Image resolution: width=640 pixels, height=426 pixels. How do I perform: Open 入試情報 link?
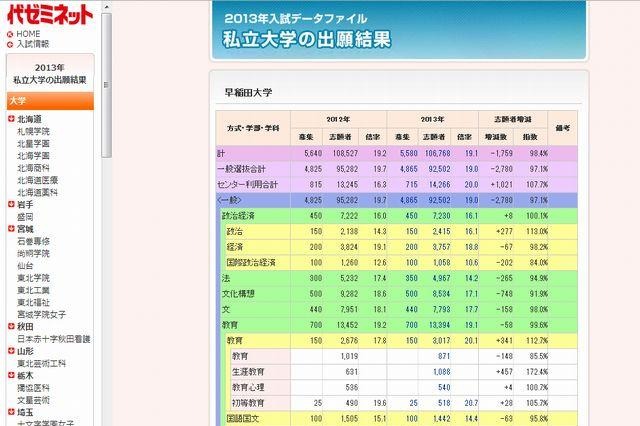(33, 44)
